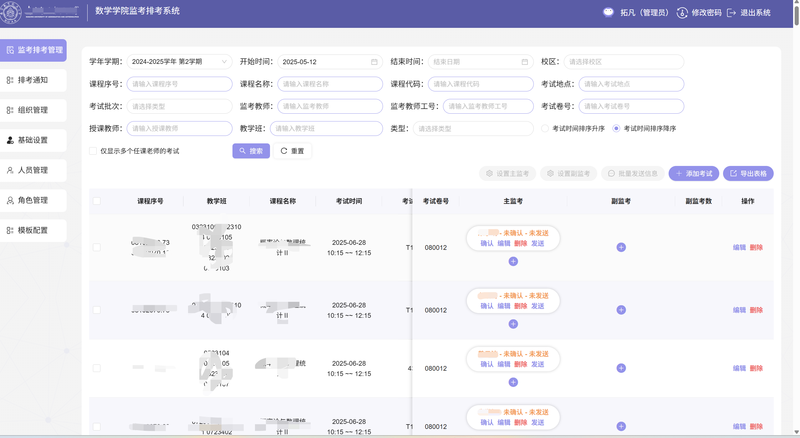Screen dimensions: 800x438
Task: Add 副监考 plus icon in third row
Action: point(621,368)
